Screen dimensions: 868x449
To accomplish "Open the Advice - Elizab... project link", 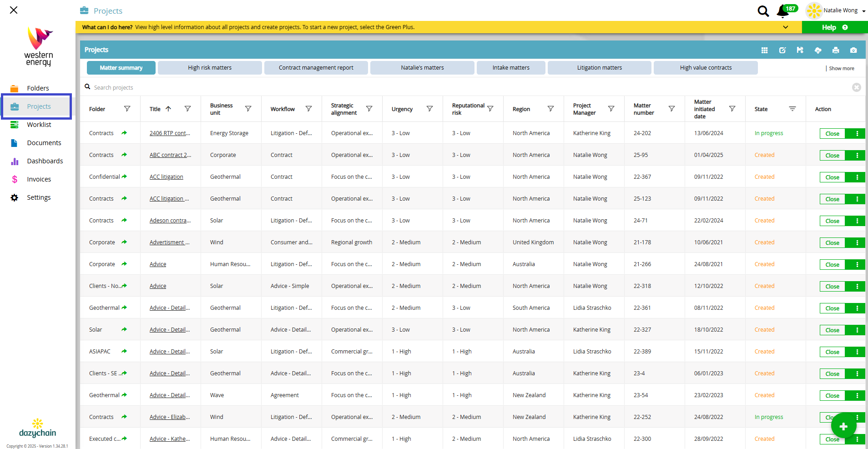I will pos(170,417).
